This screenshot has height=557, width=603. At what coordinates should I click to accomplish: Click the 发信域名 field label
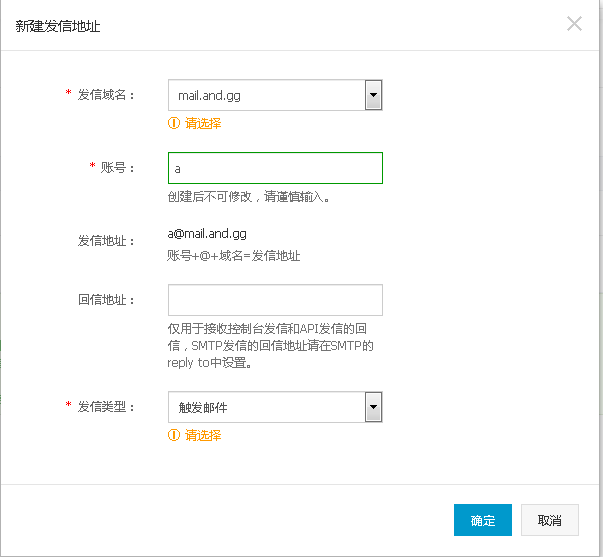pyautogui.click(x=106, y=95)
